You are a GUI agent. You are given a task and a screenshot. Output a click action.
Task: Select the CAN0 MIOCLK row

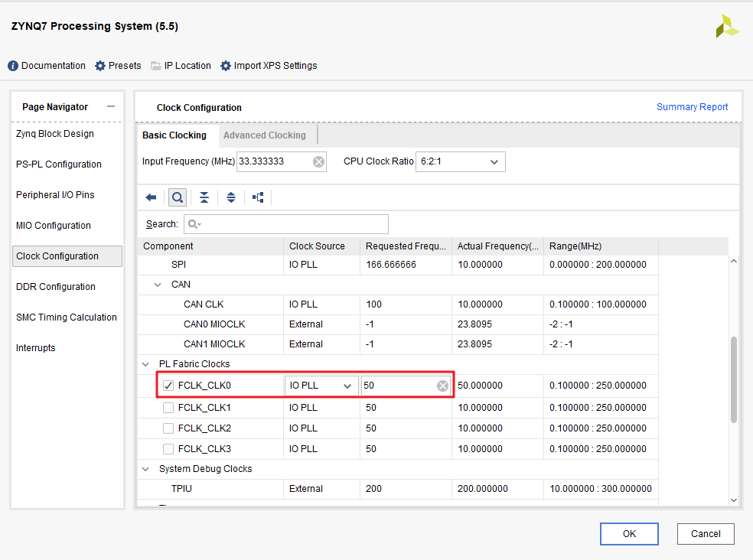[398, 324]
